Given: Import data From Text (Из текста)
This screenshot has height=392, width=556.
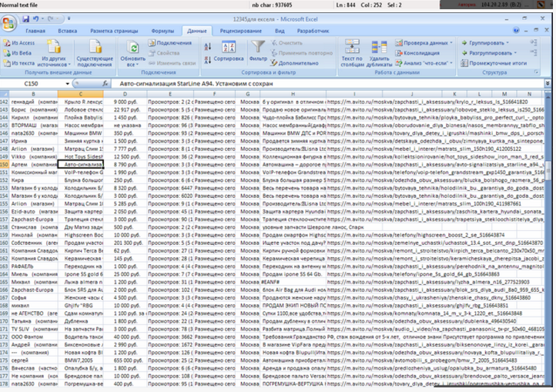Looking at the screenshot, I should pos(19,63).
